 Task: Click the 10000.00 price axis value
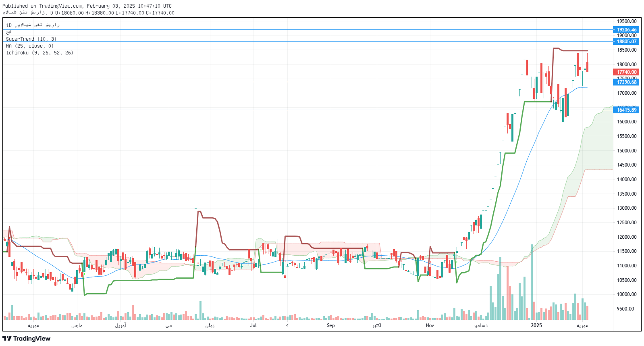[627, 294]
